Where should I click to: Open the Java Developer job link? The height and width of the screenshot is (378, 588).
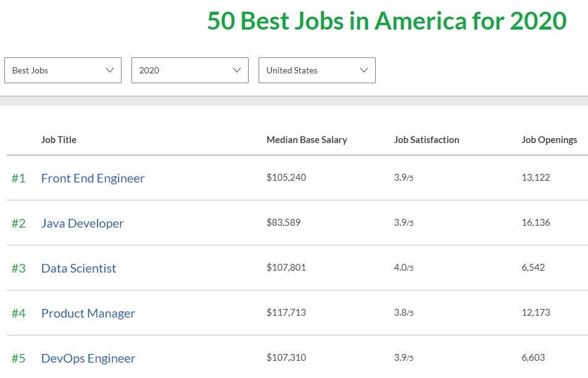(82, 223)
